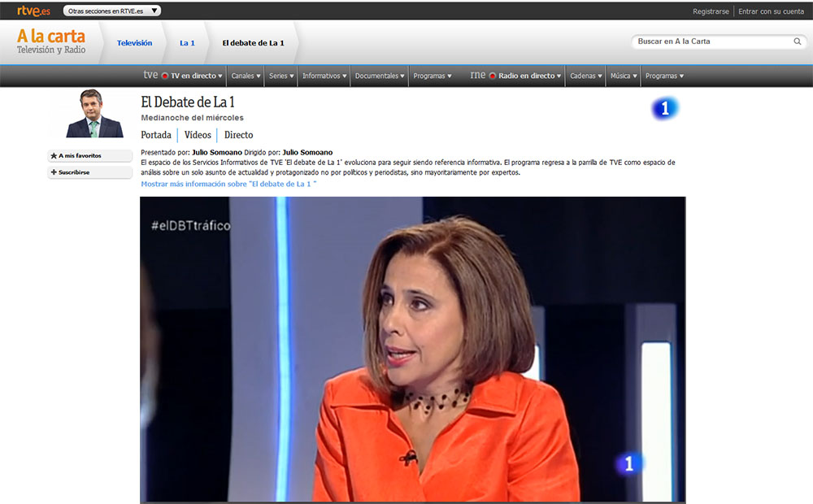Click Mostrar más información link

pos(228,184)
